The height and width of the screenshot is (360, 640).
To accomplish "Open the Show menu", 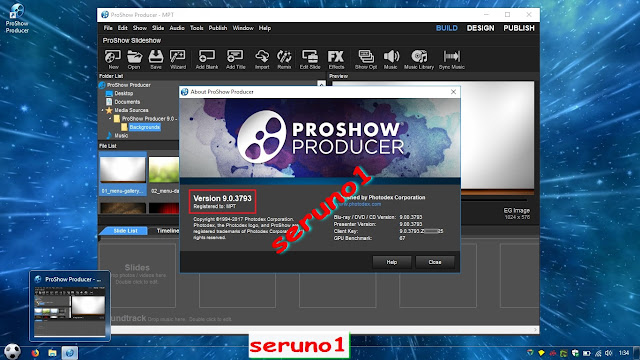I will (x=140, y=28).
